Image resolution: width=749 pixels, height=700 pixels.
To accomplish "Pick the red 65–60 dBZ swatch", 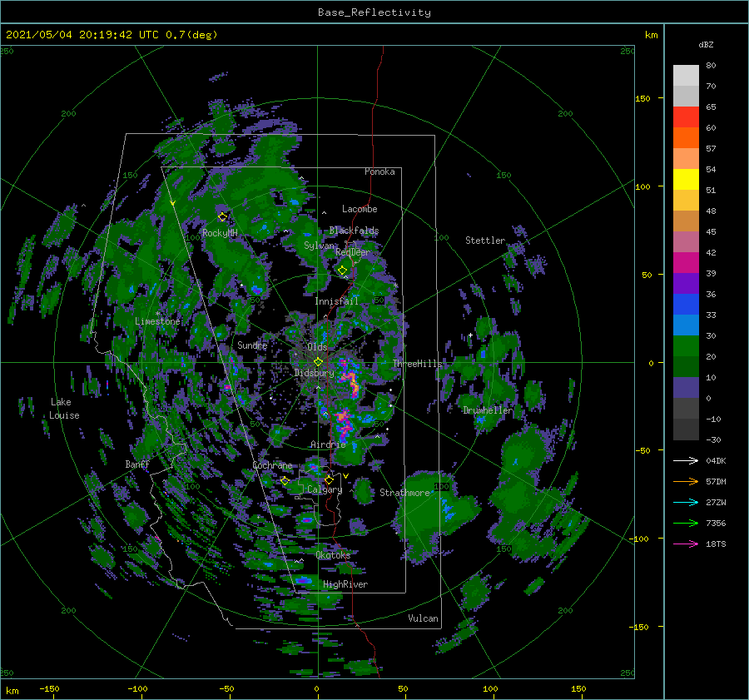I will [686, 117].
